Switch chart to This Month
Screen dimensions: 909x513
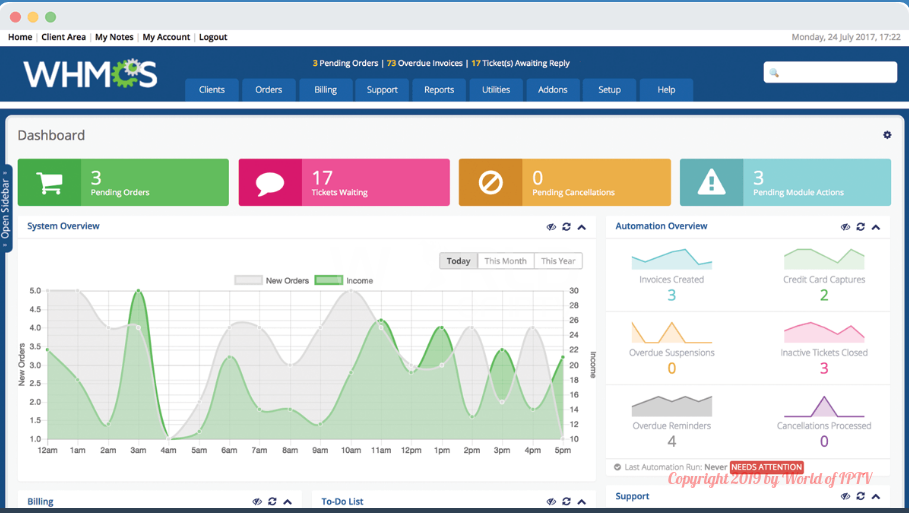click(505, 261)
